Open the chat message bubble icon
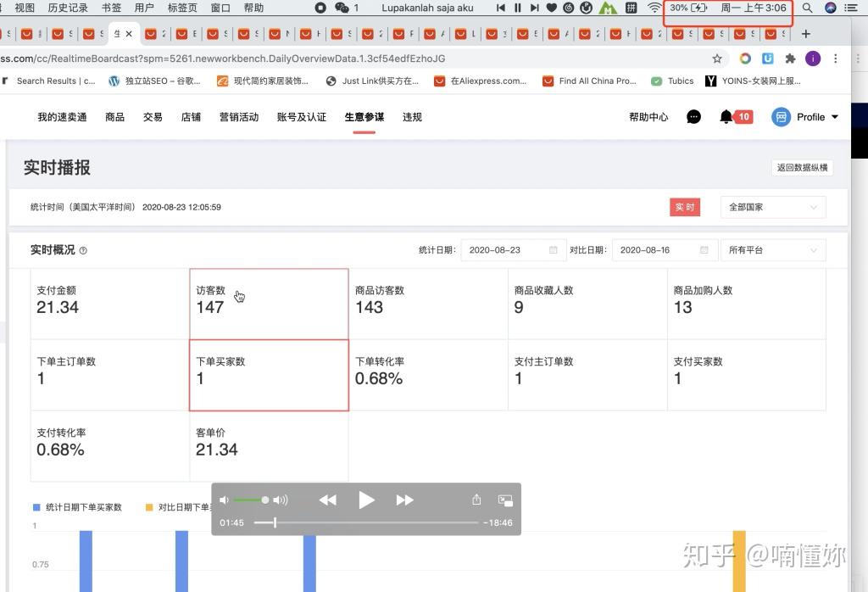Screen dimensions: 868x592 tap(693, 117)
